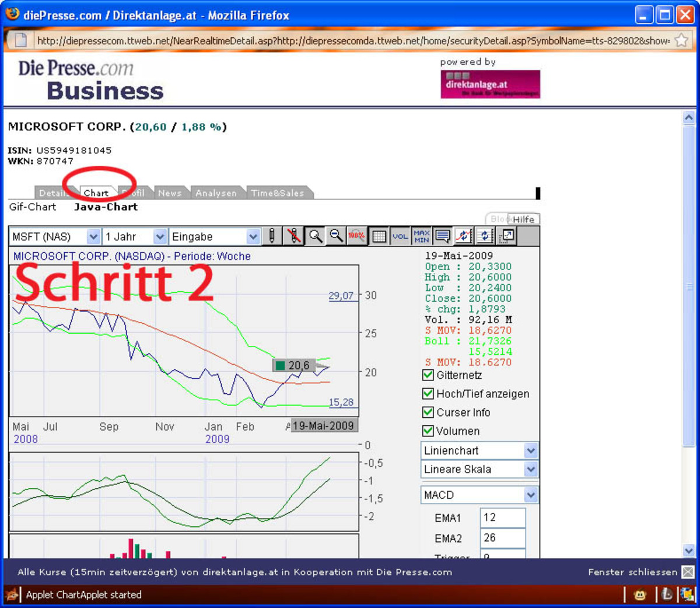Click the MAX MIN toolbar button
This screenshot has width=700, height=608.
[x=421, y=236]
